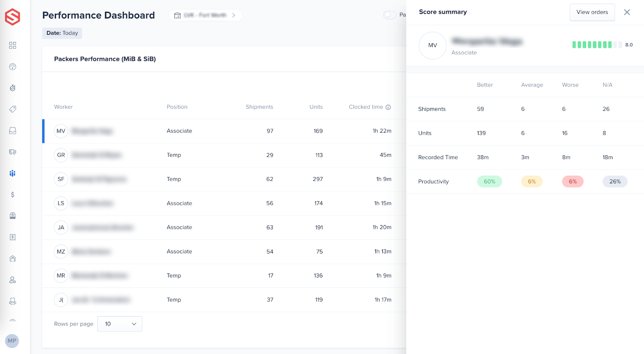Open the delivery truck sidebar icon
This screenshot has height=354, width=644.
(12, 152)
